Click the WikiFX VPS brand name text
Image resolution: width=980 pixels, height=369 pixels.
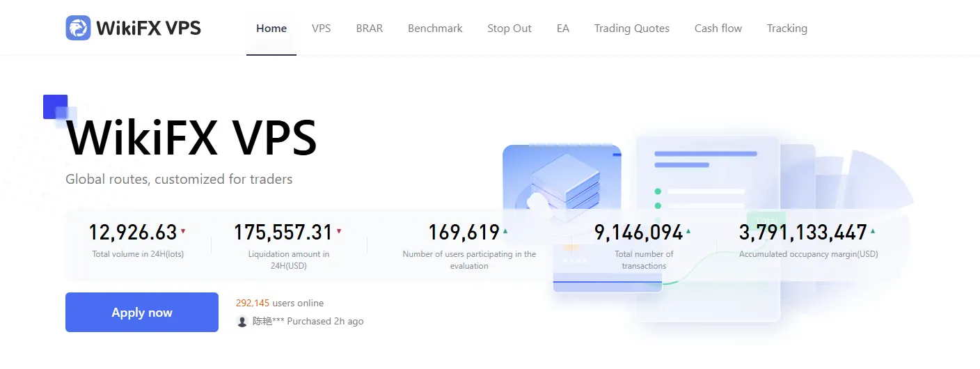point(148,28)
